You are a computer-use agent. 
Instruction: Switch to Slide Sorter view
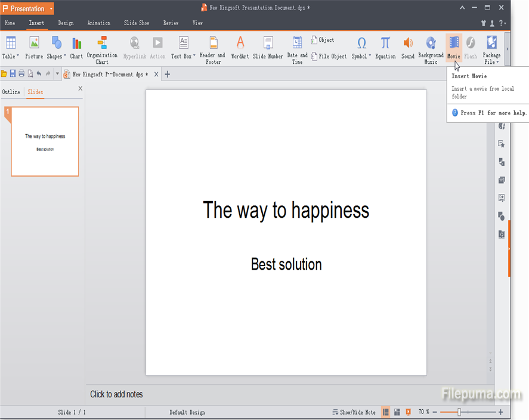coord(397,412)
